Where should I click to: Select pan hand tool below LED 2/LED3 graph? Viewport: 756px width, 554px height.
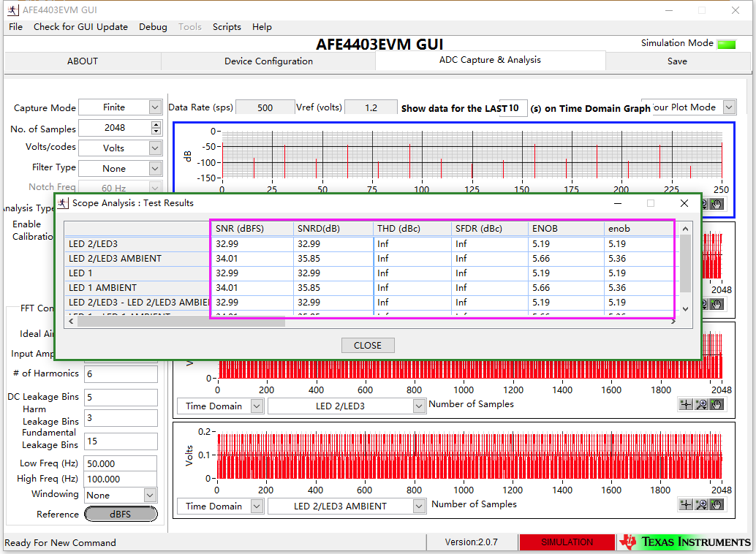tap(716, 405)
